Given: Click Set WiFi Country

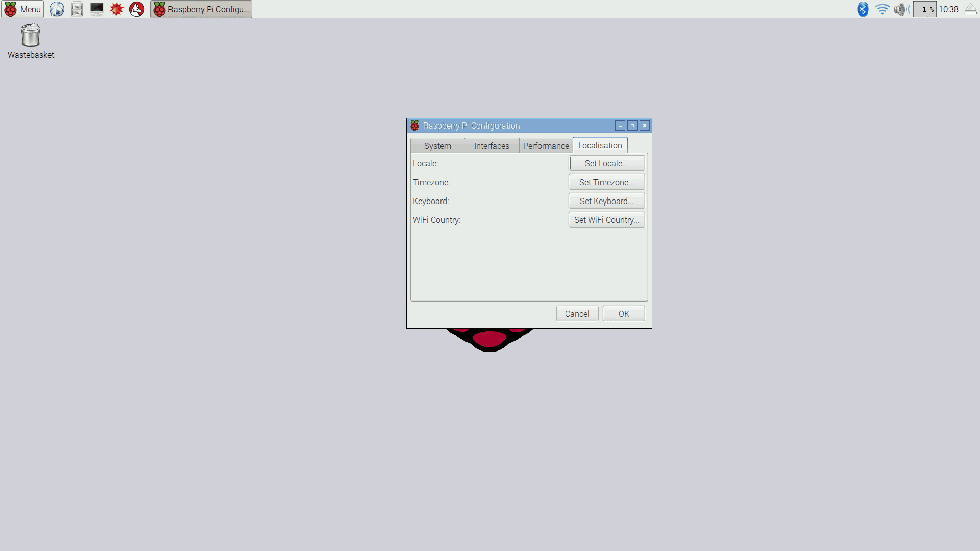Looking at the screenshot, I should coord(606,219).
